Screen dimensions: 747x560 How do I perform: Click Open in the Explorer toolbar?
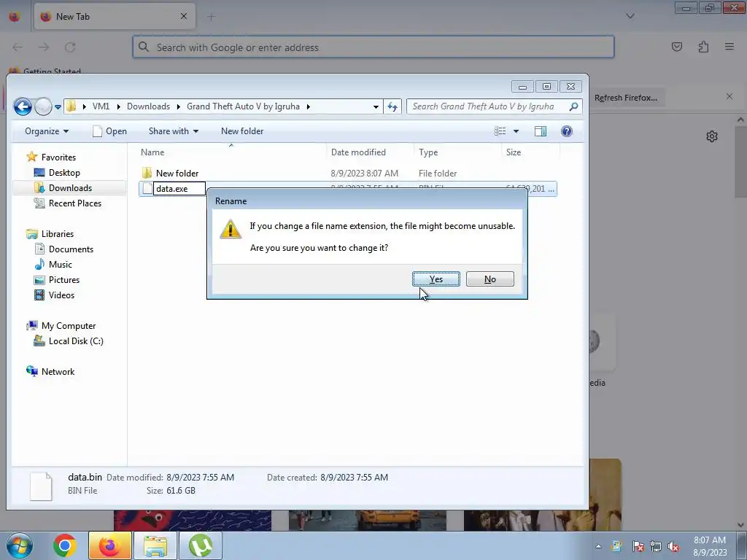(x=109, y=131)
